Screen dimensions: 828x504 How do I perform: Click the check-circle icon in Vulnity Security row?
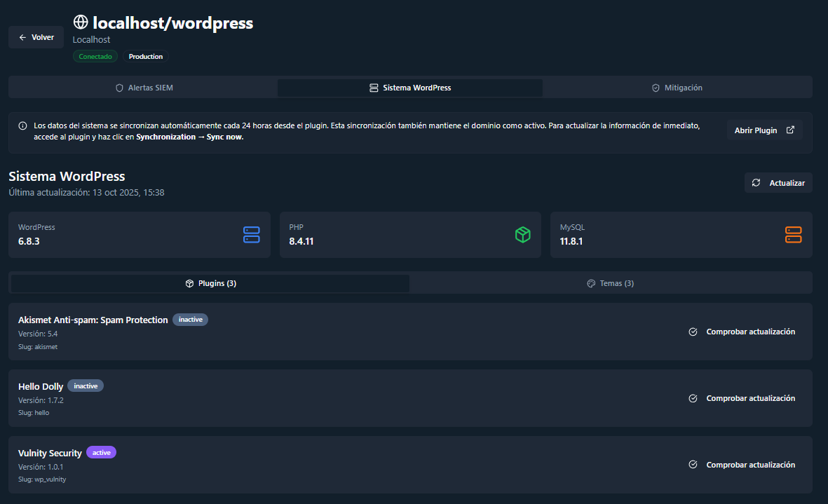point(693,465)
